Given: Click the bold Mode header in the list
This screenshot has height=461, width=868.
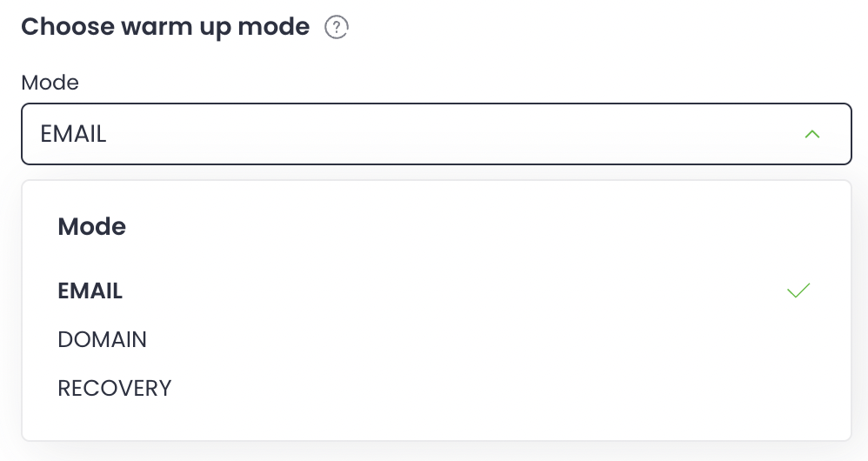Looking at the screenshot, I should pyautogui.click(x=91, y=227).
